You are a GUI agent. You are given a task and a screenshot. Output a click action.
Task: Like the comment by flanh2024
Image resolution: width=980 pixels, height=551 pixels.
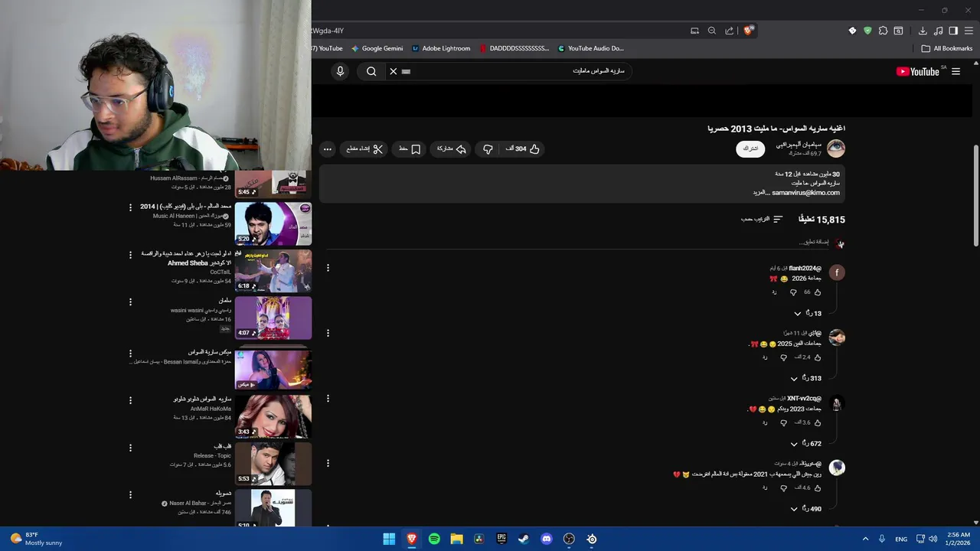tap(818, 292)
